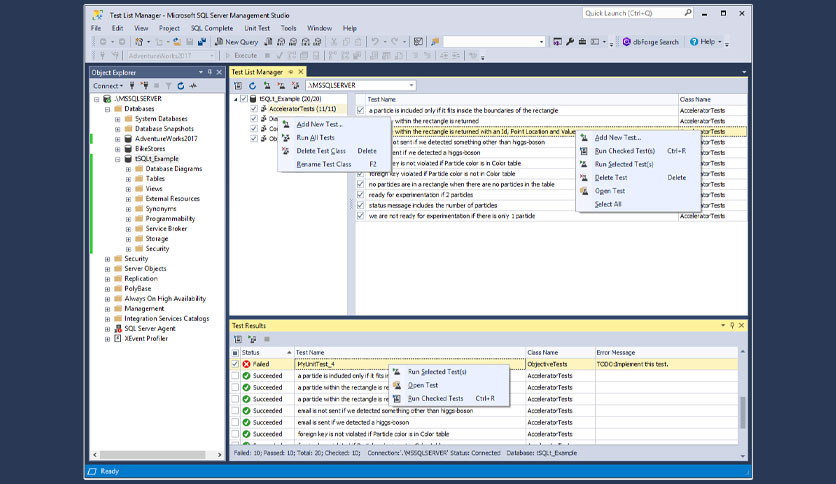Click the filter icon in Object Explorer toolbar
Viewport: 836px width, 484px height.
point(168,86)
